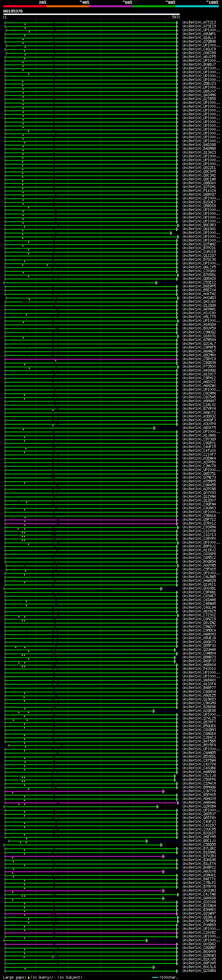Open hit UniRef100_C4QJC9
The height and width of the screenshot is (980, 222).
tap(199, 49)
